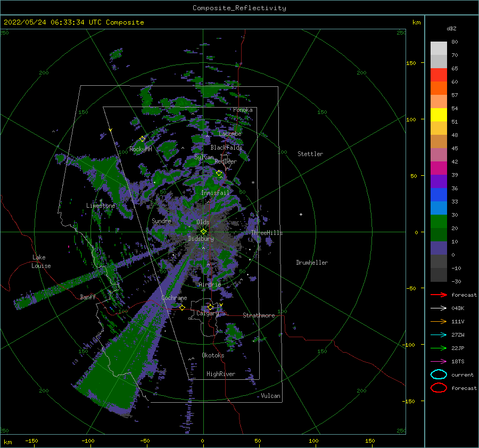Select the 39 dBZ magenta color swatch
The height and width of the screenshot is (448, 479).
(x=439, y=168)
